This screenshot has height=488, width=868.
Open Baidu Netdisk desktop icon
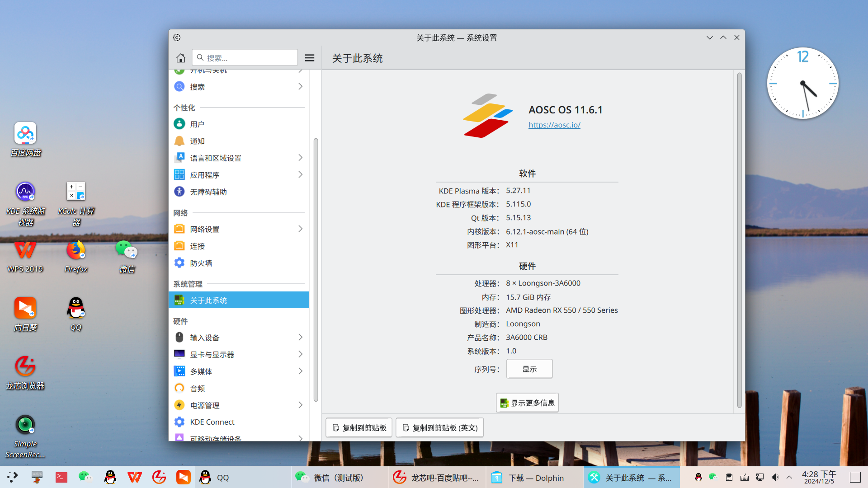pyautogui.click(x=25, y=140)
